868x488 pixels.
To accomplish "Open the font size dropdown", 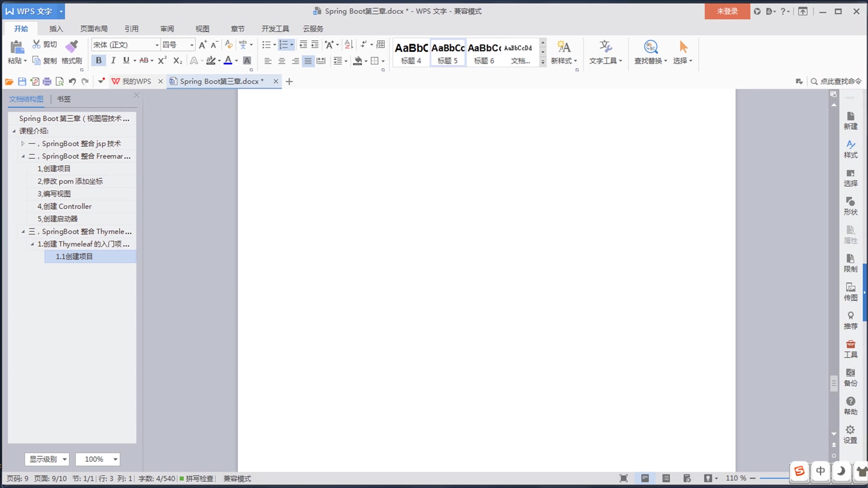I will pyautogui.click(x=192, y=45).
